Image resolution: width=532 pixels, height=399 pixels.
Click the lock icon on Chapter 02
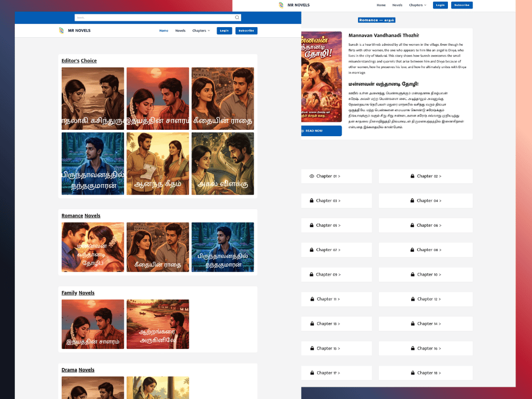pyautogui.click(x=412, y=176)
